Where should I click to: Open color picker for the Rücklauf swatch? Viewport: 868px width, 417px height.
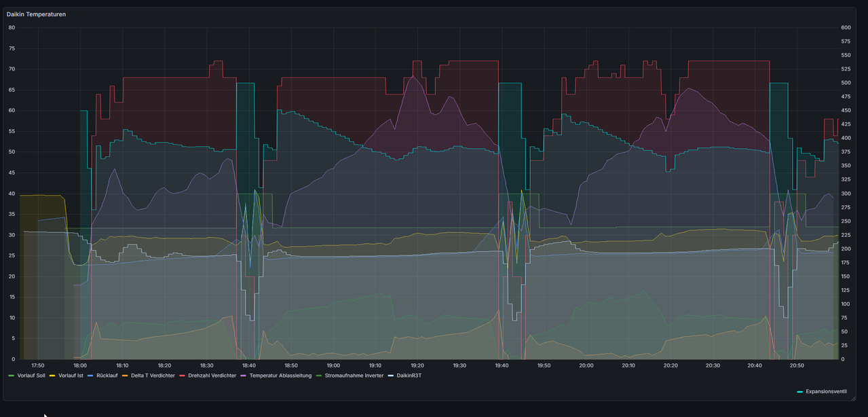pyautogui.click(x=91, y=376)
